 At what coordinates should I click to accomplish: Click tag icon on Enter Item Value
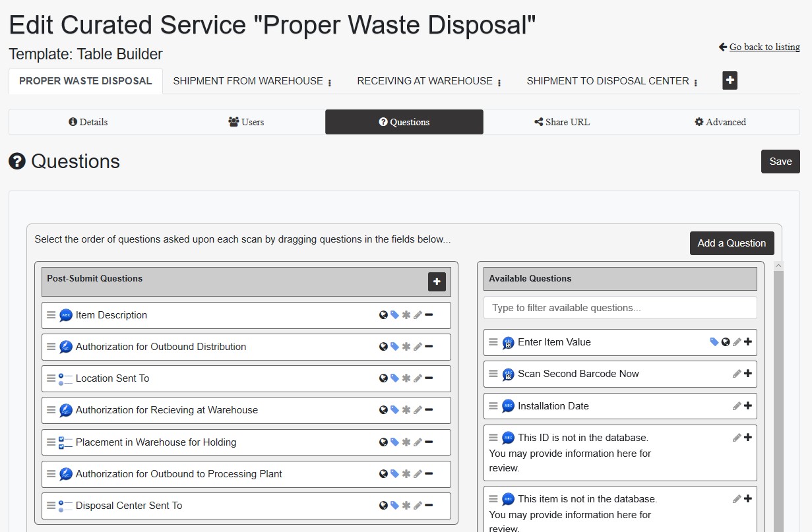[x=714, y=342]
